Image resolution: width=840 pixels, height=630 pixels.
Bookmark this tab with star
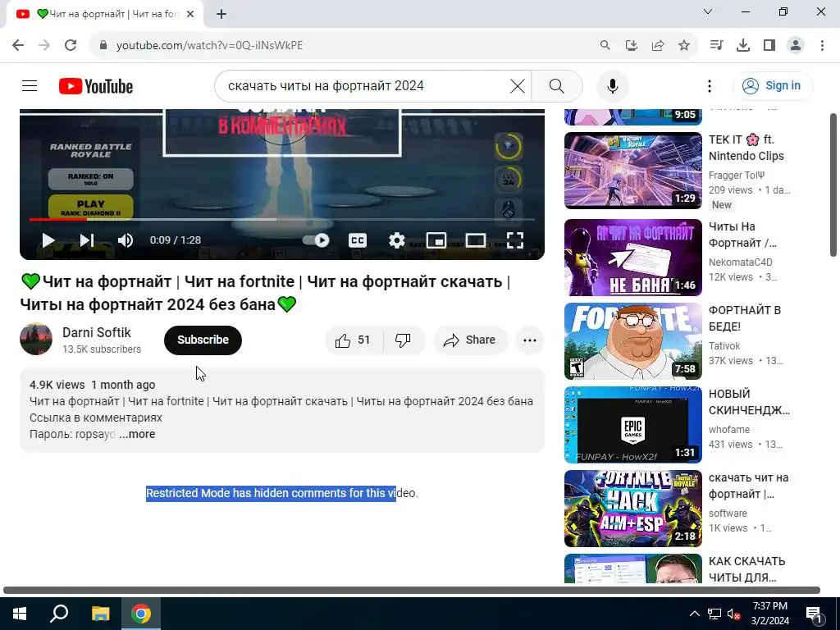tap(683, 45)
